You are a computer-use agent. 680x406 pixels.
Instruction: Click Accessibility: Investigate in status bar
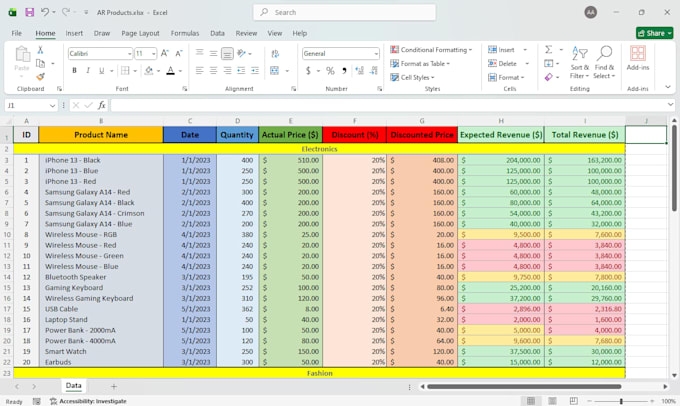(x=88, y=401)
